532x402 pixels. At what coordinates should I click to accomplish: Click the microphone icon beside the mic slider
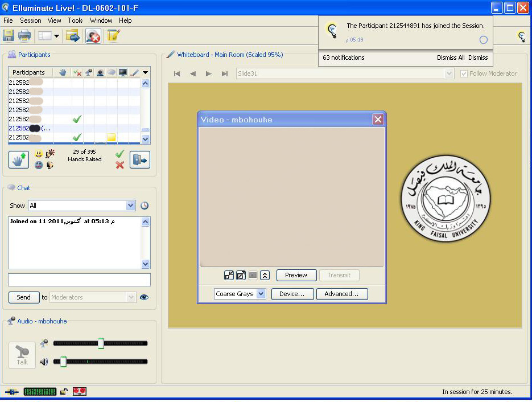click(x=44, y=343)
